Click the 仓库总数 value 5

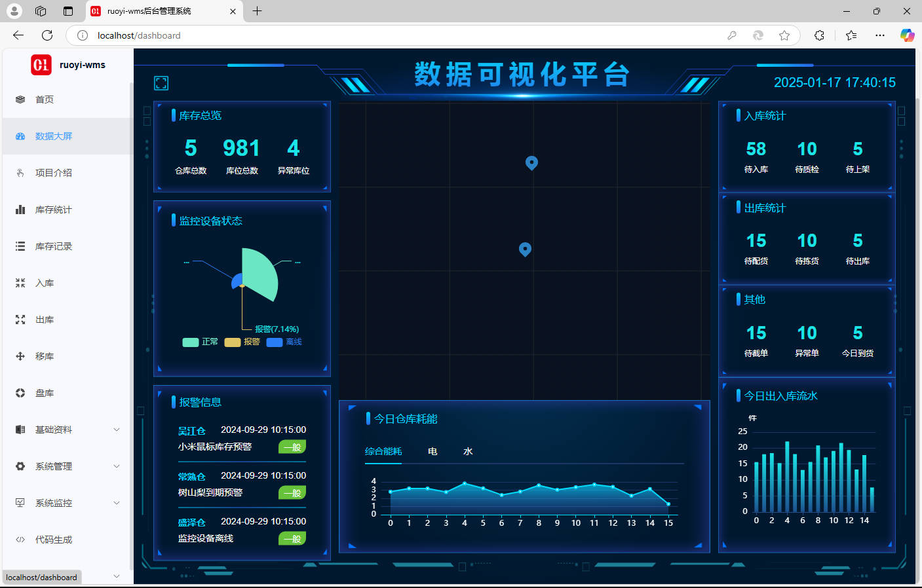click(x=191, y=148)
